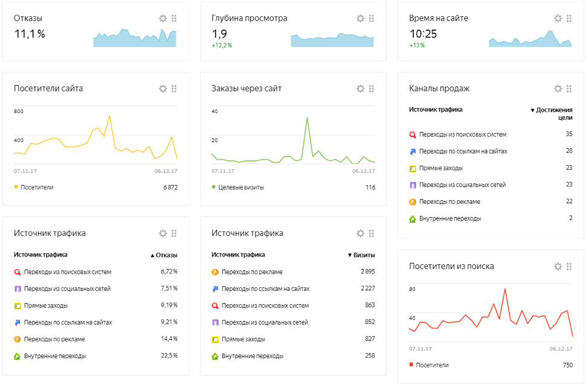Screen dimensions: 588x384
Task: Click grid handle on Каналы продаж widget
Action: (569, 89)
